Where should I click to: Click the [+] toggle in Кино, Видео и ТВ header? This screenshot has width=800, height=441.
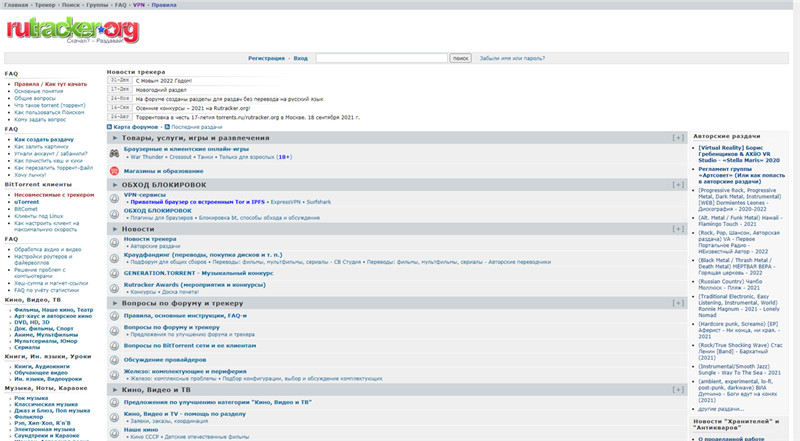click(678, 390)
